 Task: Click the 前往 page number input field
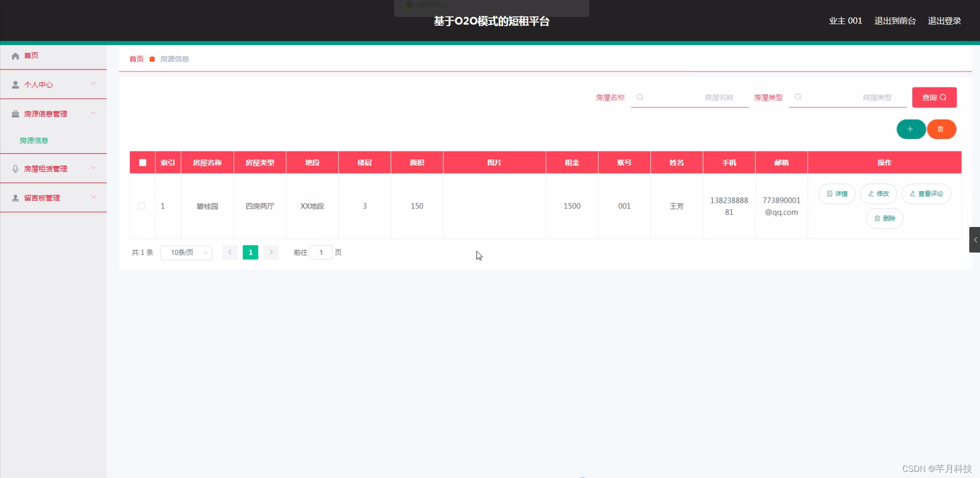click(321, 252)
